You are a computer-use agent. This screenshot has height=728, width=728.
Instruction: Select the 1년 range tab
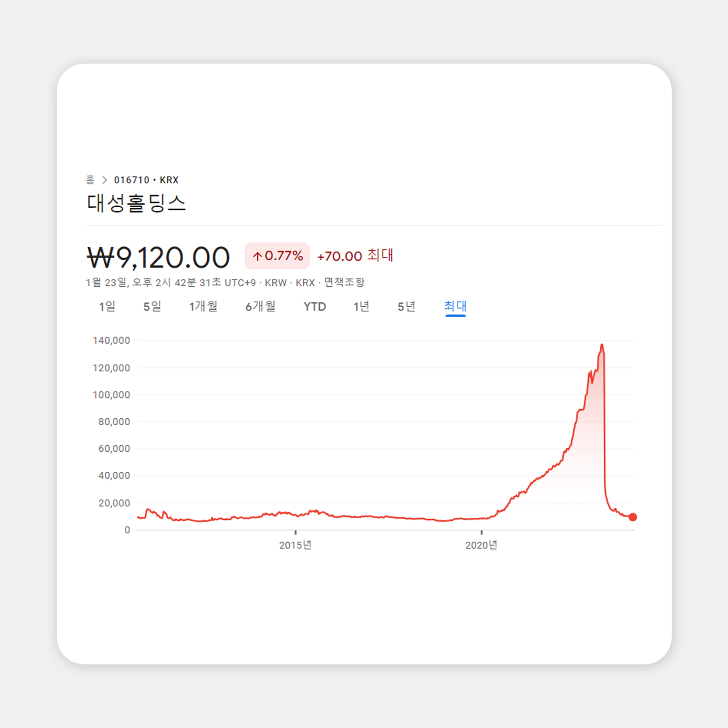tap(362, 306)
